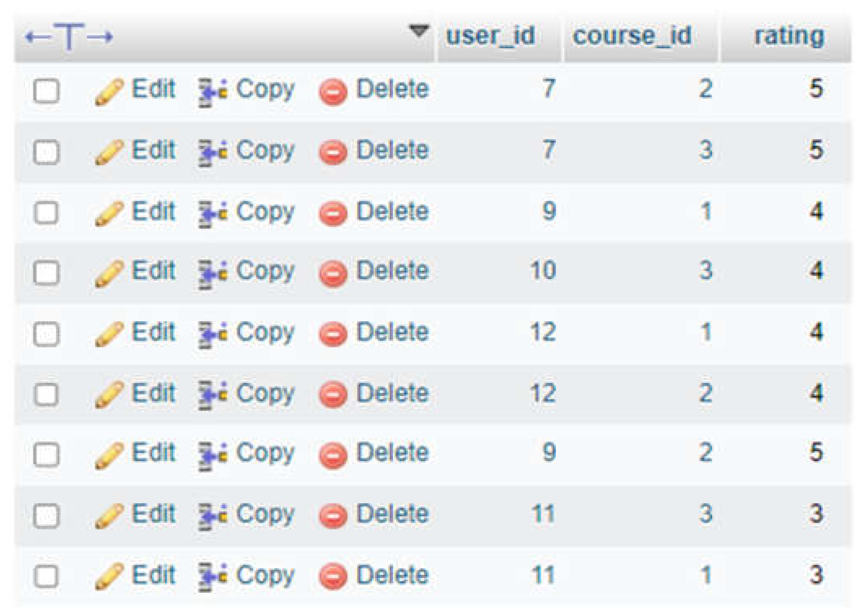Tick the checkbox for user 10 course 3 row

pos(46,272)
